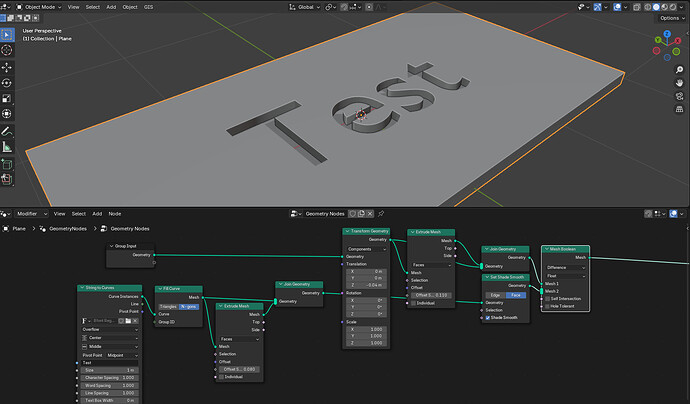Open Global transform orientation dropdown
Screen dimensions: 690x404
305,7
